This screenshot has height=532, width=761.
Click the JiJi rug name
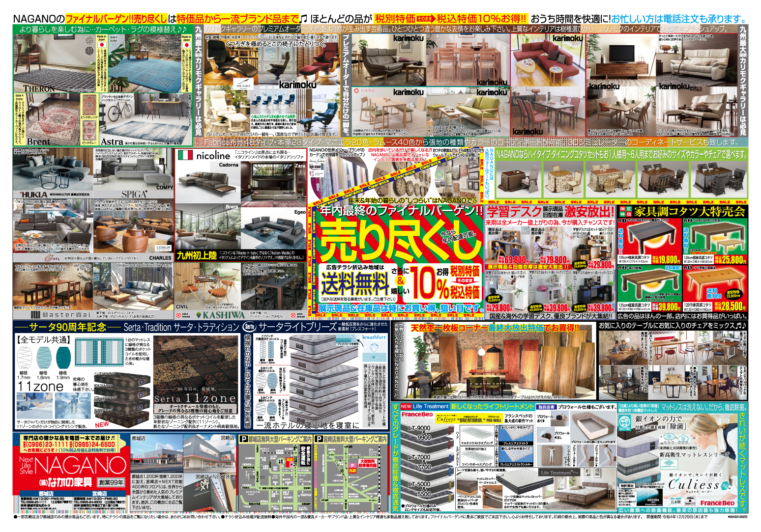click(x=116, y=88)
